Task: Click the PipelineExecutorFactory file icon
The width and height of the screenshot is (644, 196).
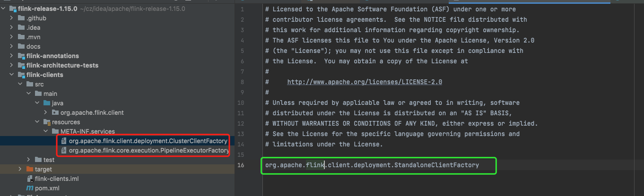Action: point(64,150)
